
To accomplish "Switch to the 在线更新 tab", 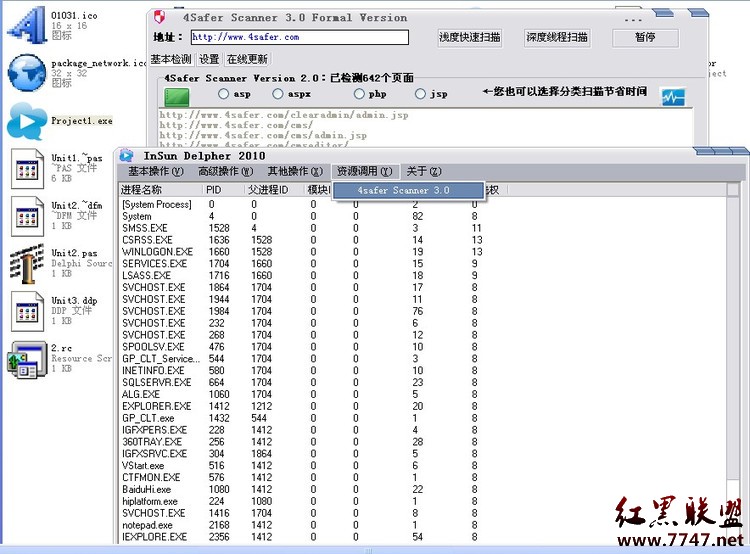I will pyautogui.click(x=247, y=59).
